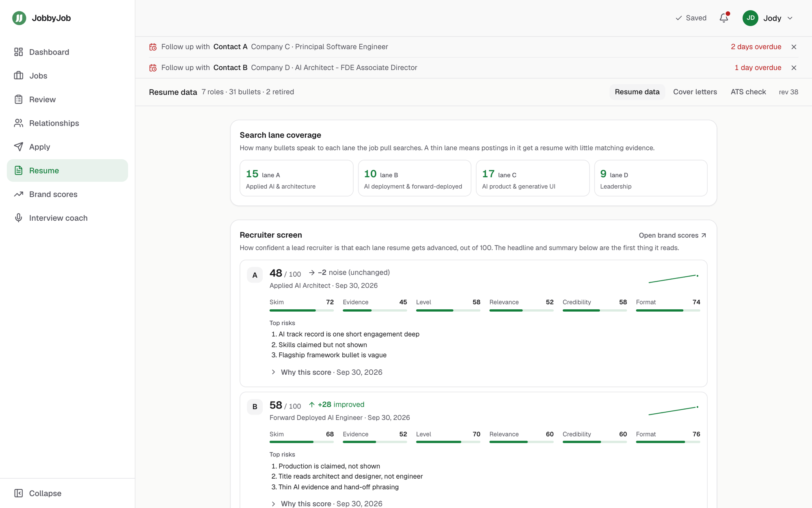
Task: Open the Review clipboard icon
Action: coord(18,99)
